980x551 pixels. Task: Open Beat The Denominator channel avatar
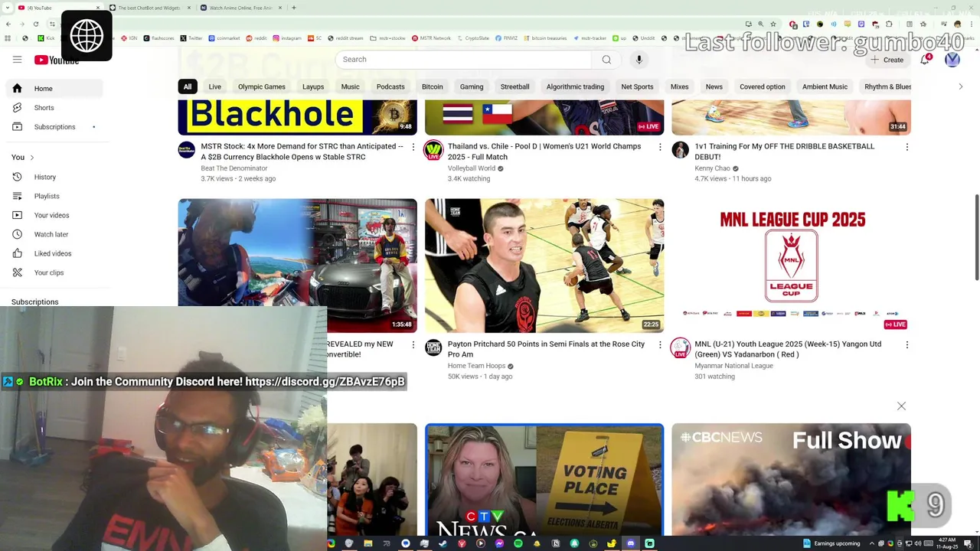pyautogui.click(x=187, y=150)
